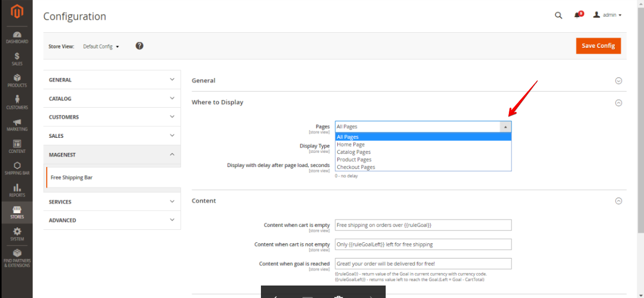Screen dimensions: 644x298
Task: Open the Free Shipping Bar settings link
Action: click(72, 177)
